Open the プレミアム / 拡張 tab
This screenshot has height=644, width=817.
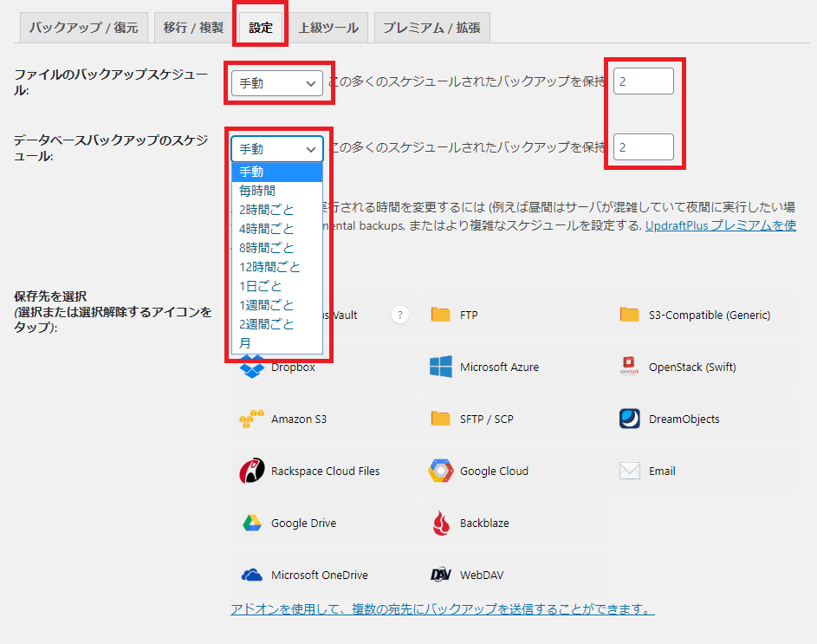coord(432,28)
